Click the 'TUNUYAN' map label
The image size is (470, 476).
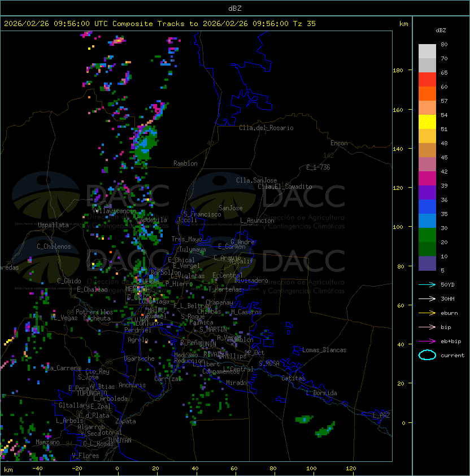pos(120,440)
